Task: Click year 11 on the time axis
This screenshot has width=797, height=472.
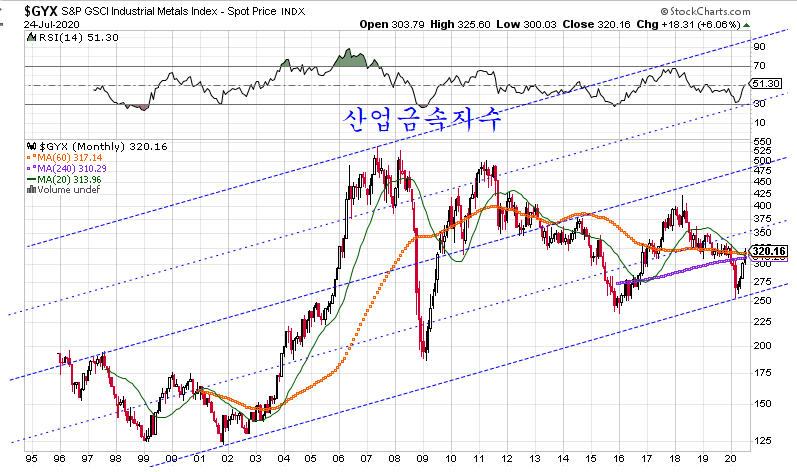Action: pyautogui.click(x=478, y=459)
